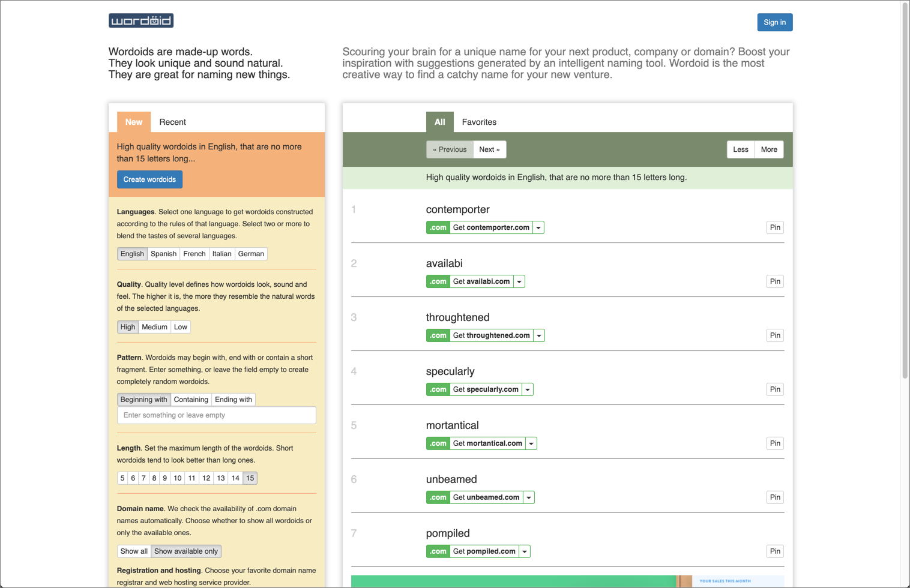Click the .com badge for mortantical

click(x=438, y=443)
